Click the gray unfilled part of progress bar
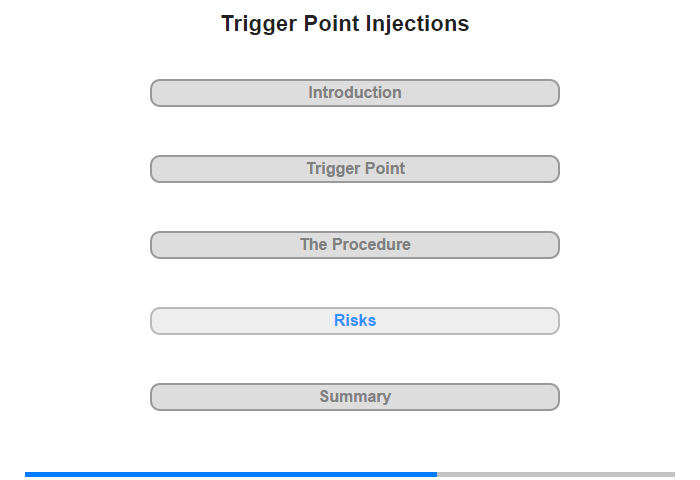Screen dimensions: 700x480 pos(556,474)
